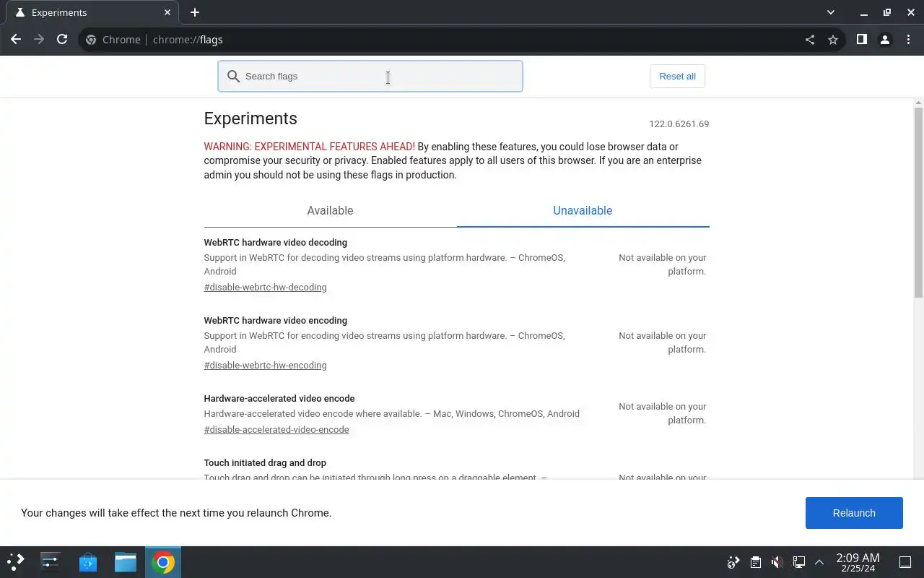Click the Reset all button

677,77
